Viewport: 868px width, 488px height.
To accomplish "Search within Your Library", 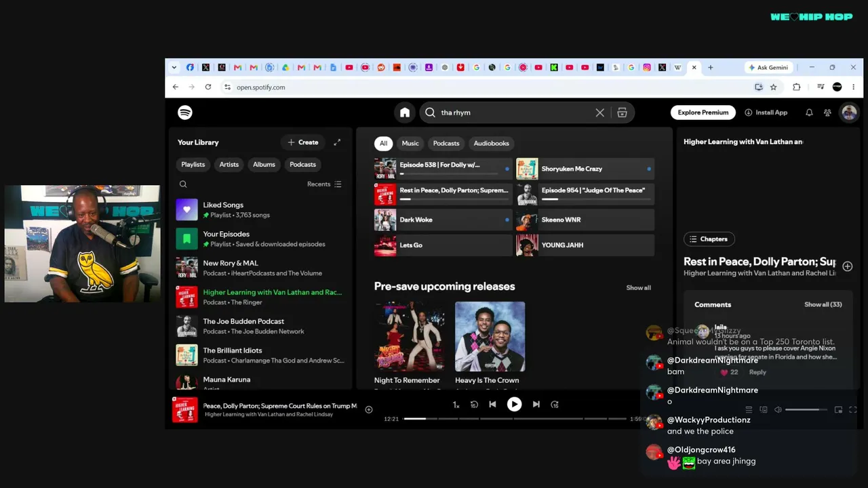I will [183, 184].
